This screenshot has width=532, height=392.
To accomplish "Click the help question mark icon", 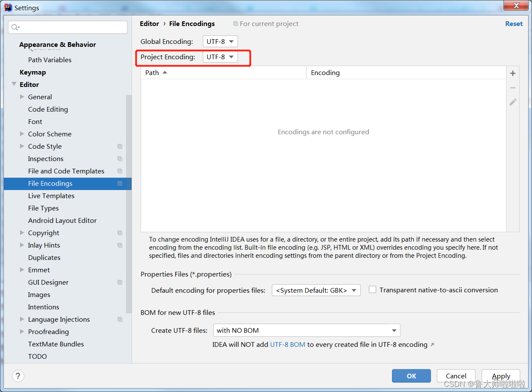I will click(x=18, y=376).
